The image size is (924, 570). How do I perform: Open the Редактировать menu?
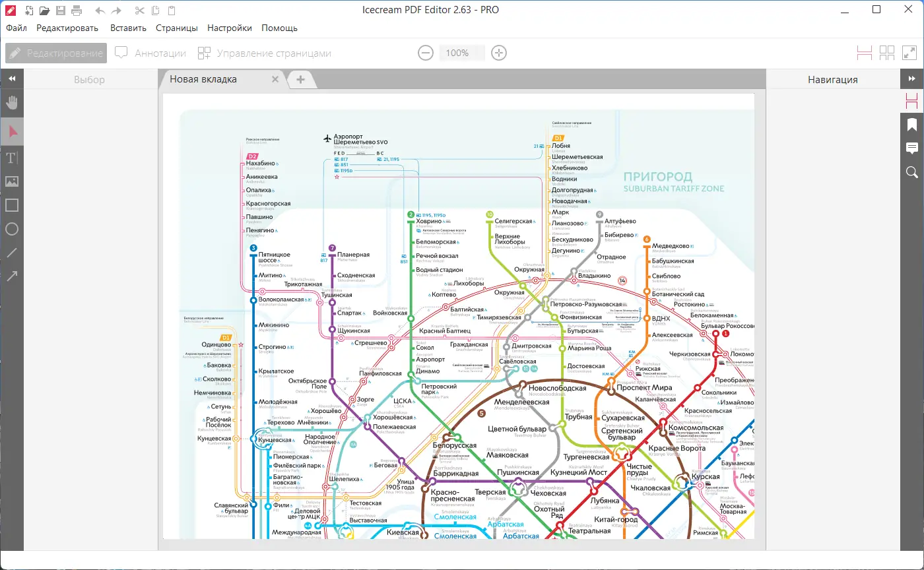[x=67, y=28]
